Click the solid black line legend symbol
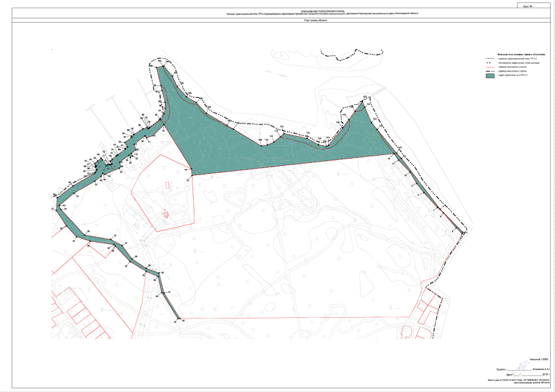The height and width of the screenshot is (392, 555). [490, 58]
